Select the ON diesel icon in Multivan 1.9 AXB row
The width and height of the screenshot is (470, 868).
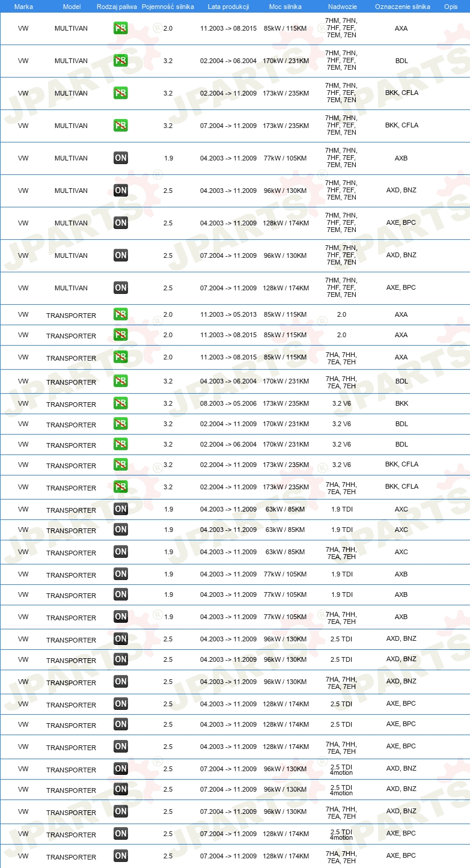[x=120, y=158]
